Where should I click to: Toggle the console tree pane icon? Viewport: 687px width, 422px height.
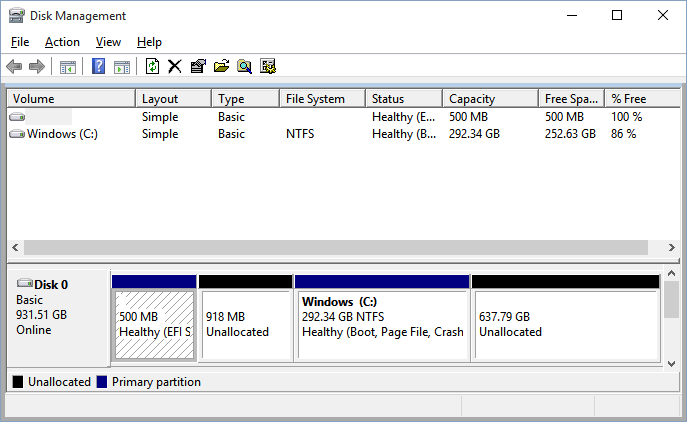67,67
